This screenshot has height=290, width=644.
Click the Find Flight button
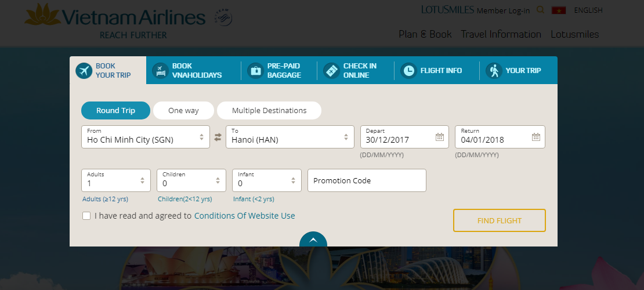[500, 220]
